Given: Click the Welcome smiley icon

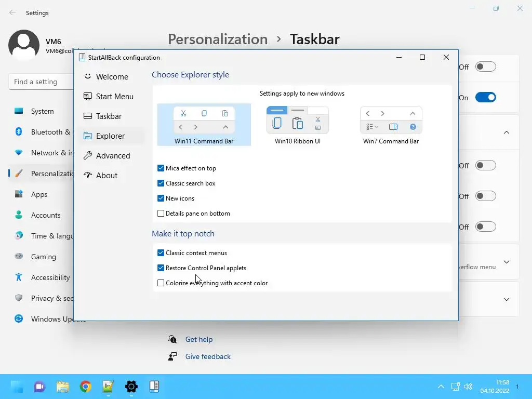Looking at the screenshot, I should [x=87, y=76].
